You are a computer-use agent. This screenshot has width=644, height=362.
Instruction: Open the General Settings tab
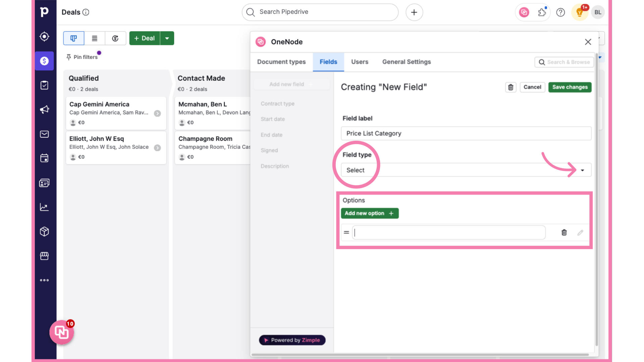(407, 62)
